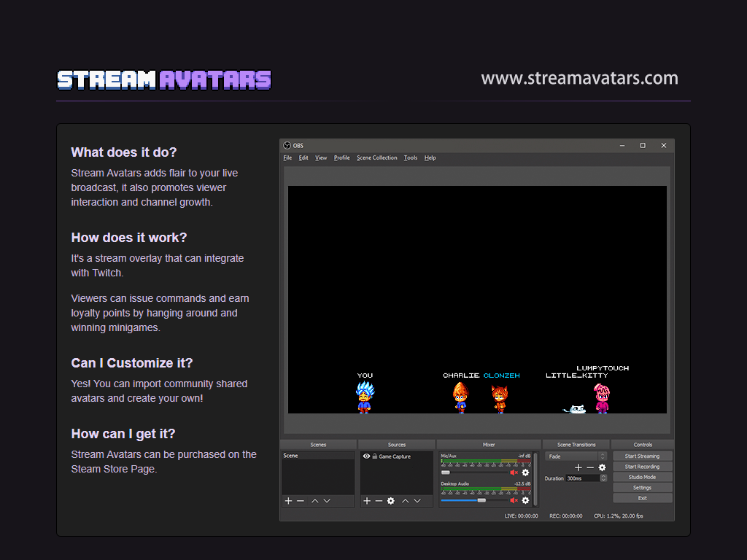Open the File menu

coord(287,157)
